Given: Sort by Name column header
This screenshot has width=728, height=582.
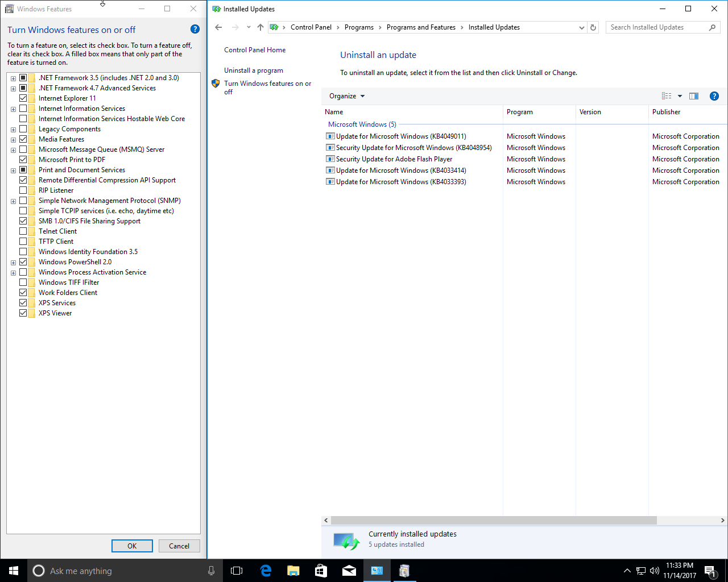Looking at the screenshot, I should tap(412, 112).
